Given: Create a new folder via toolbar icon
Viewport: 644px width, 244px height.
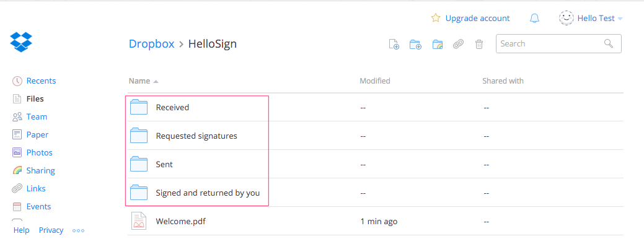Looking at the screenshot, I should [x=416, y=45].
